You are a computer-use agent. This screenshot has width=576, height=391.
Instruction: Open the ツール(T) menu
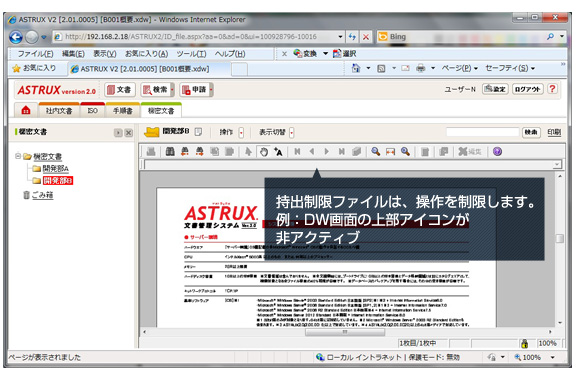point(191,54)
